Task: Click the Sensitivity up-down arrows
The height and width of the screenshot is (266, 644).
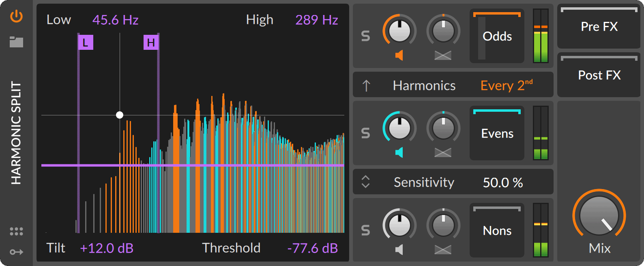Action: click(365, 182)
